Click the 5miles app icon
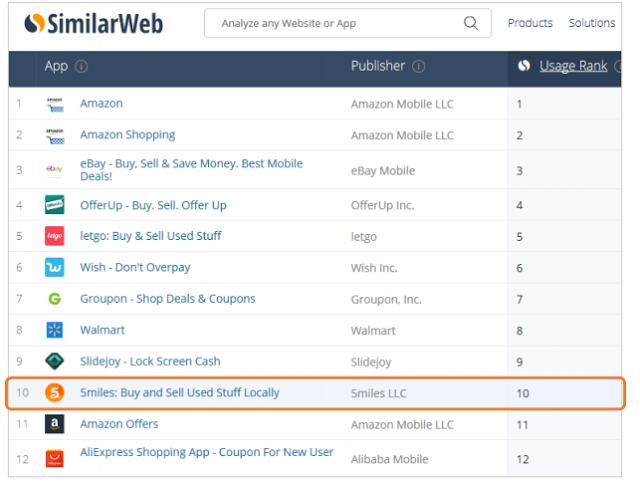Image resolution: width=640 pixels, height=485 pixels. pyautogui.click(x=55, y=393)
